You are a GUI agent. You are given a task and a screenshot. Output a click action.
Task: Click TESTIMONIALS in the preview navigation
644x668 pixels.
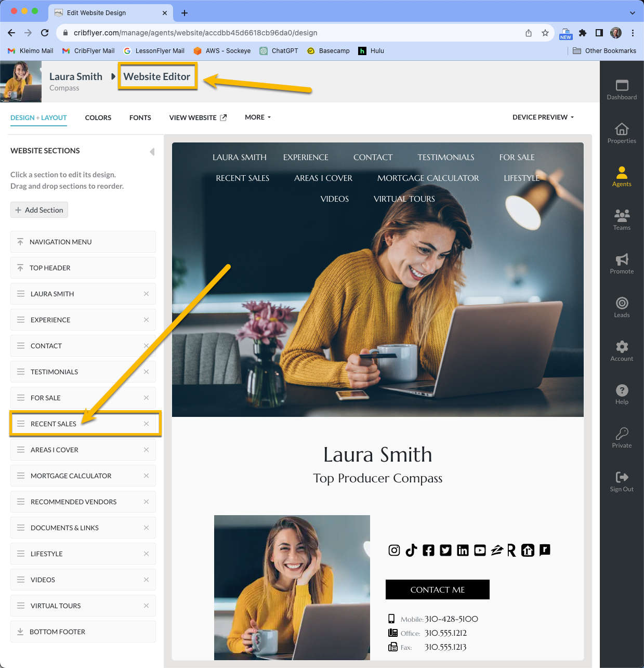[446, 158]
